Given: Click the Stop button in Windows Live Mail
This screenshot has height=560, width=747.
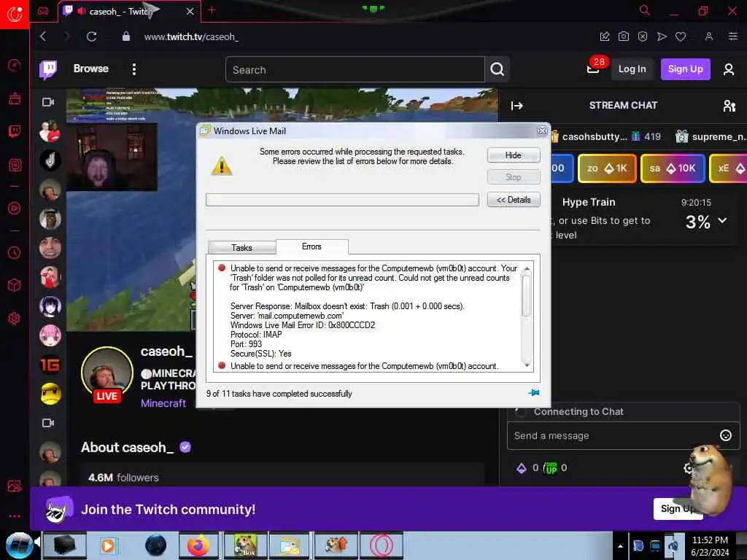Looking at the screenshot, I should click(514, 177).
